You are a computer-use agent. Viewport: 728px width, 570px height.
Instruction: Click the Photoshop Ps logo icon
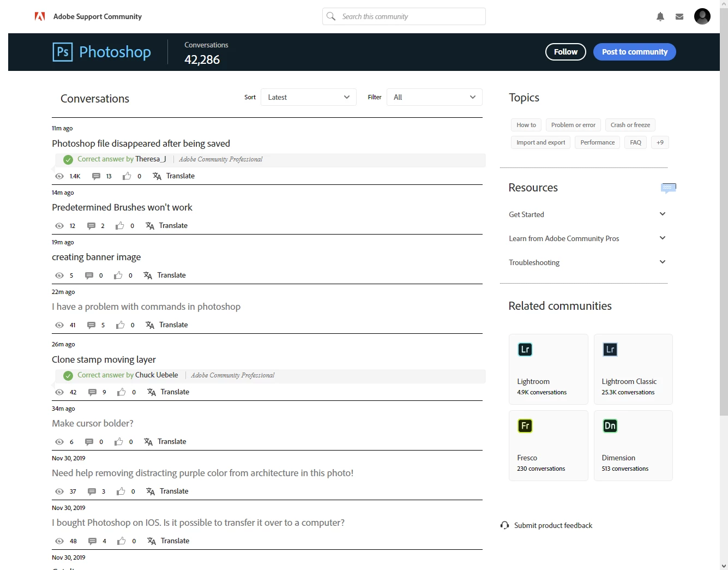pos(63,52)
